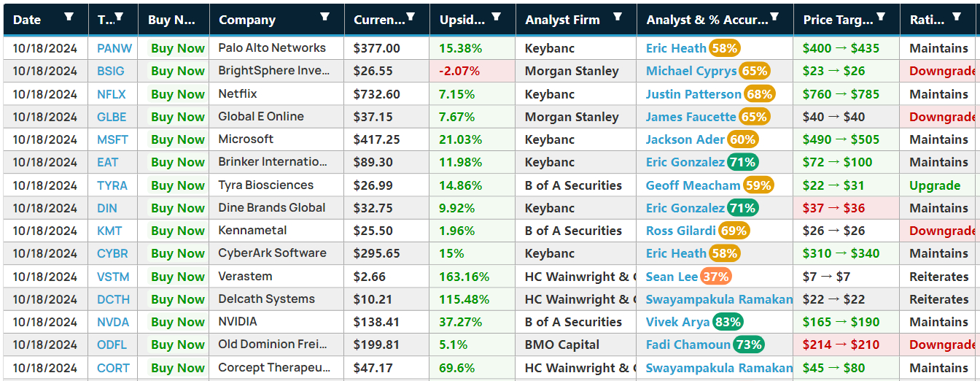Open the Analyst & % Accuracy filter icon
The width and height of the screenshot is (980, 381).
click(x=774, y=17)
